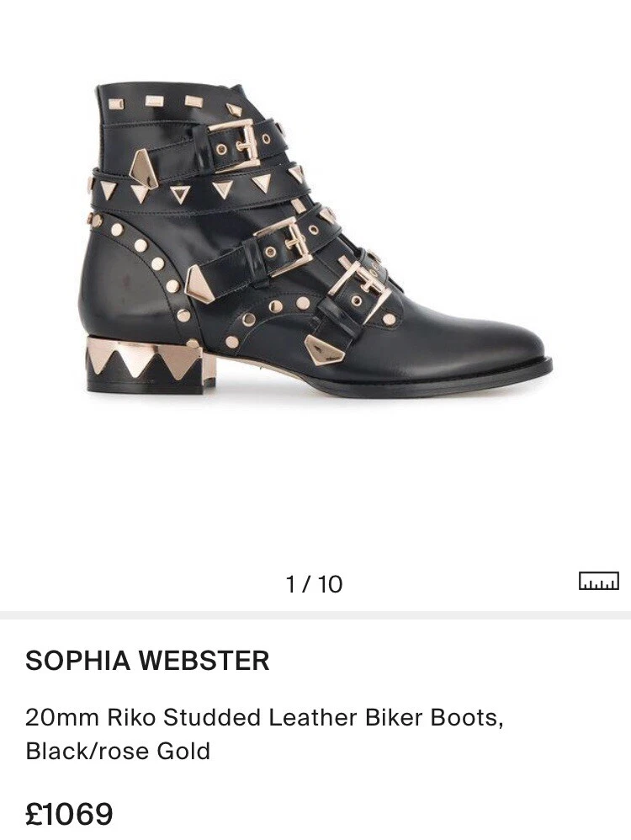Tap the large gold geometric stud on ankle
Image resolution: width=631 pixels, height=840 pixels.
(144, 167)
